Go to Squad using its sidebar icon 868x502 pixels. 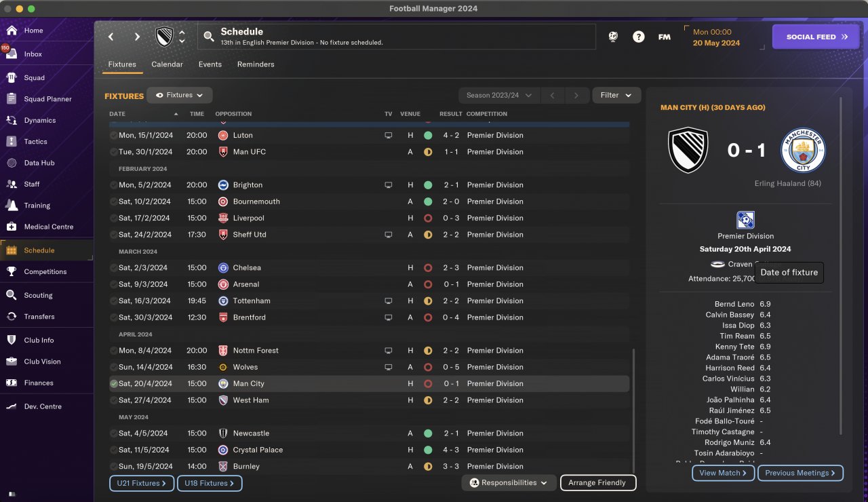12,77
